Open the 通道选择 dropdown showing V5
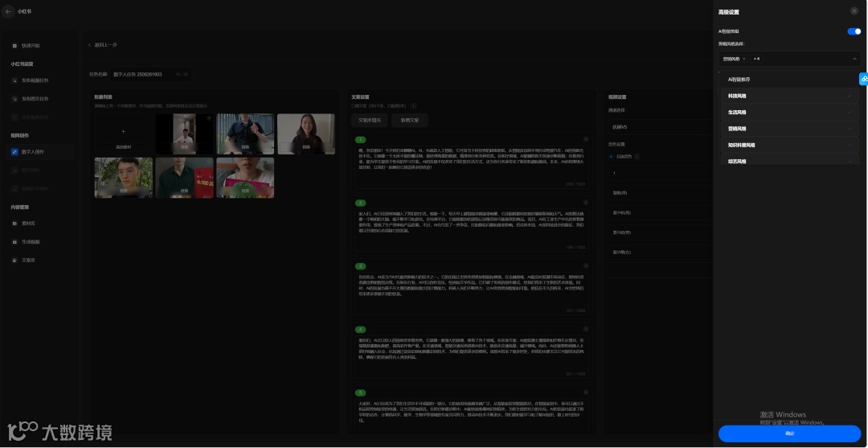The image size is (868, 448). [660, 127]
